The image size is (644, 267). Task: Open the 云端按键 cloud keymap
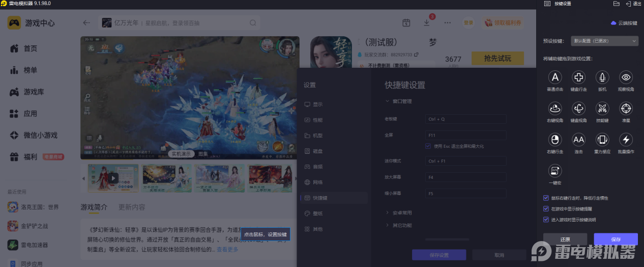click(x=624, y=23)
